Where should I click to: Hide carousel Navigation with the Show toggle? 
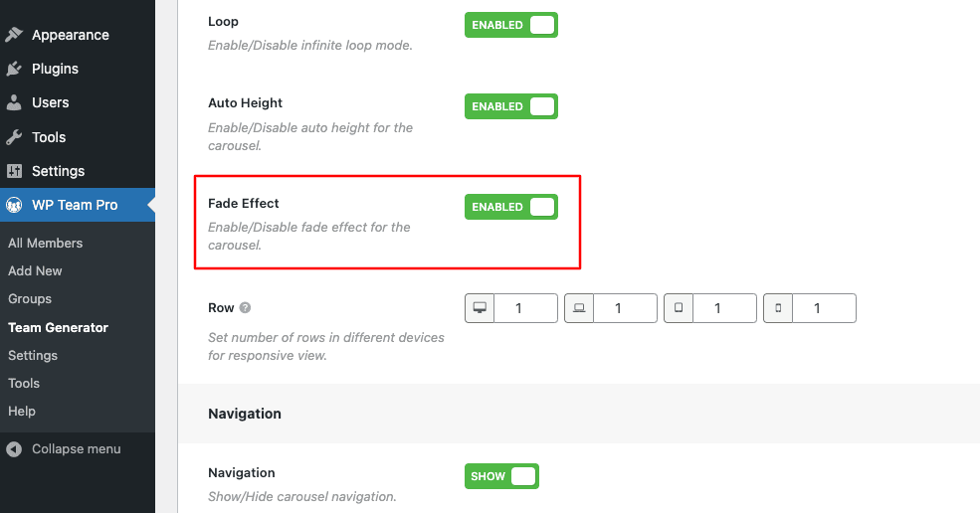coord(501,476)
